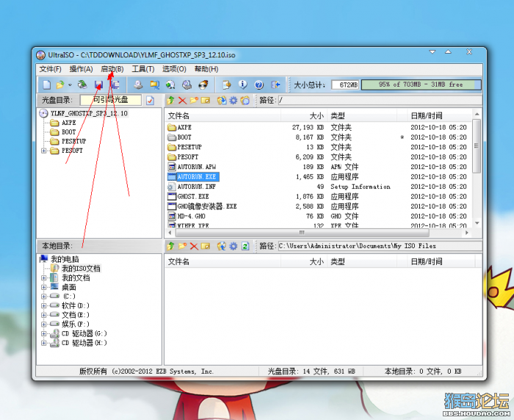Open the dropdown arrow beside Open icon

coord(70,85)
